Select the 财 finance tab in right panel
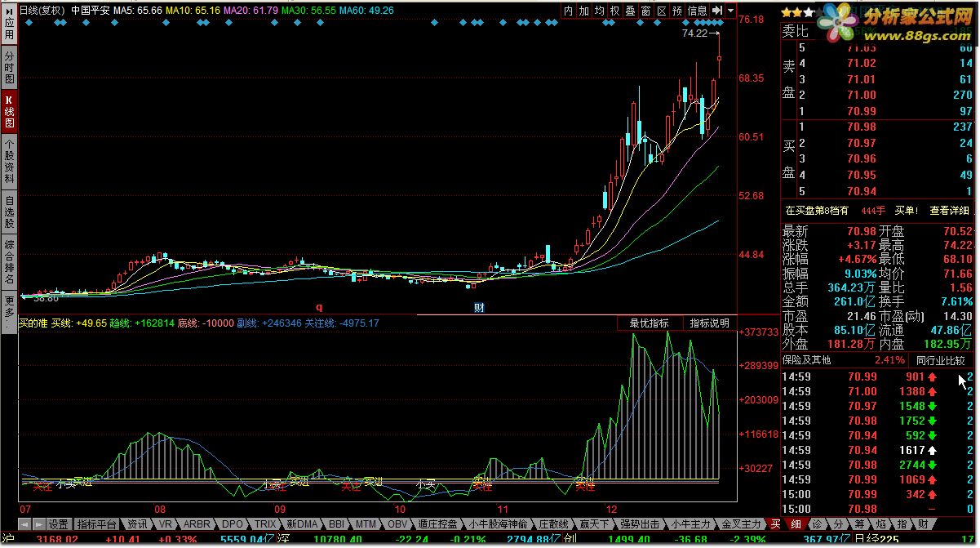 click(x=923, y=524)
